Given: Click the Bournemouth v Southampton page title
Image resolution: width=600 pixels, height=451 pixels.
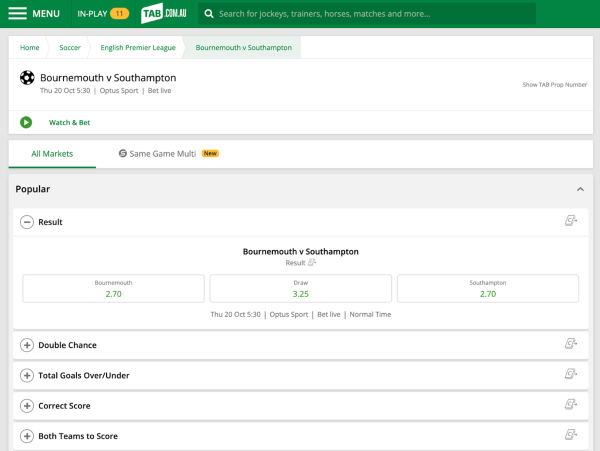Looking at the screenshot, I should click(108, 78).
